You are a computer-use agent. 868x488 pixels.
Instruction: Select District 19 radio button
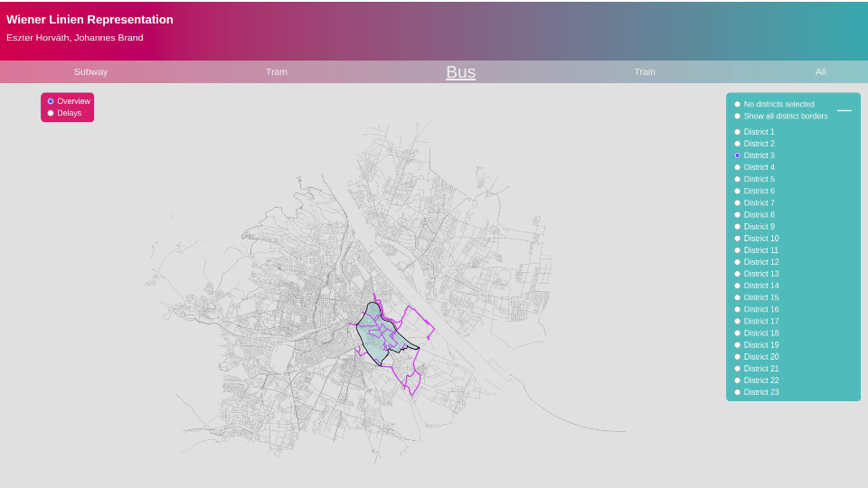click(738, 344)
